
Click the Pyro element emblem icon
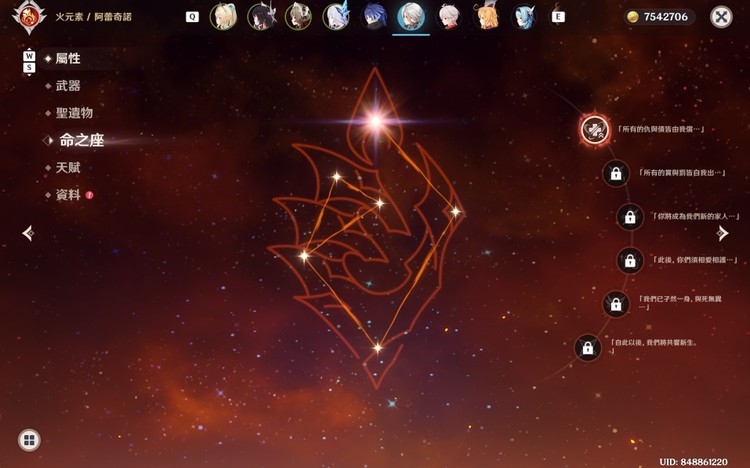coord(29,17)
